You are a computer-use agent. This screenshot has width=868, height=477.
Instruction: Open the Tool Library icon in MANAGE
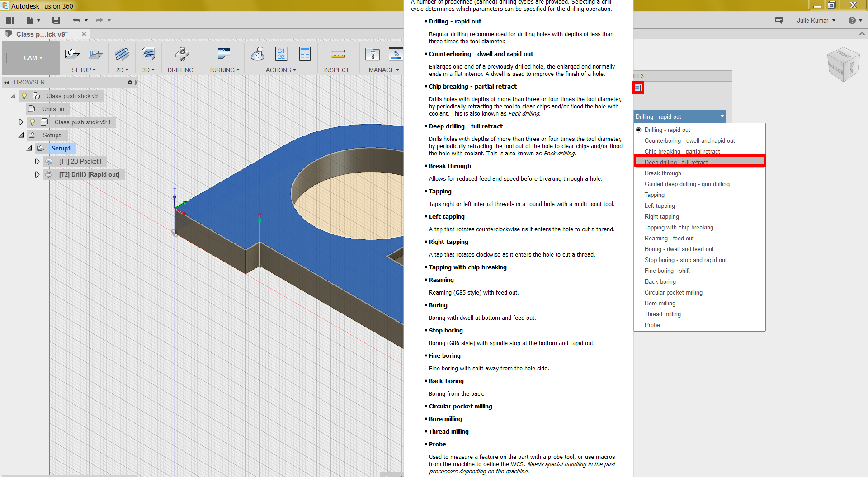[373, 54]
